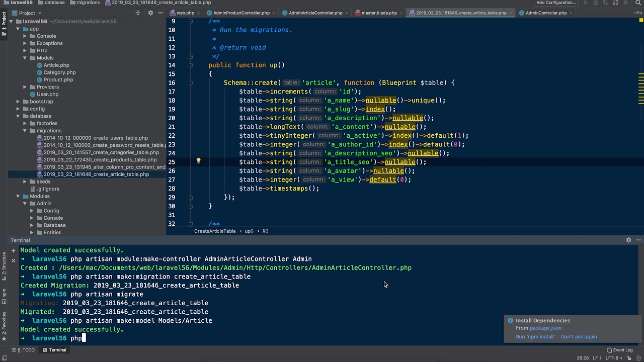Collapse the up() function fold marker
This screenshot has width=644, height=362.
click(191, 65)
